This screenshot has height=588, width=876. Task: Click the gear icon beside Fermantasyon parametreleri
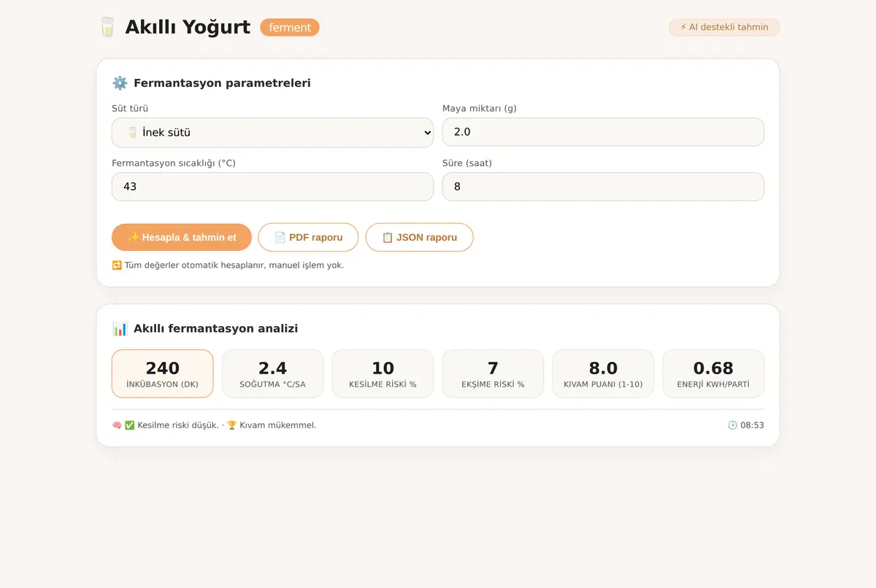point(120,83)
